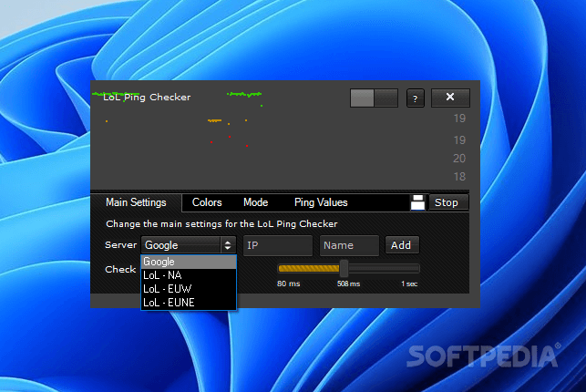Click the Add server button

(x=402, y=245)
